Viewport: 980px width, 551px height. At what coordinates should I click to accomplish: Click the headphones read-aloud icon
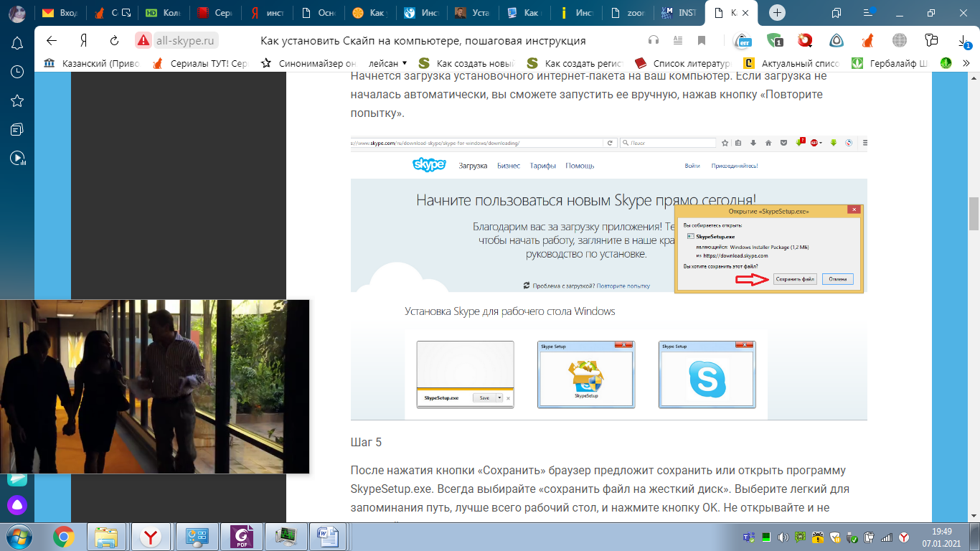(x=654, y=40)
